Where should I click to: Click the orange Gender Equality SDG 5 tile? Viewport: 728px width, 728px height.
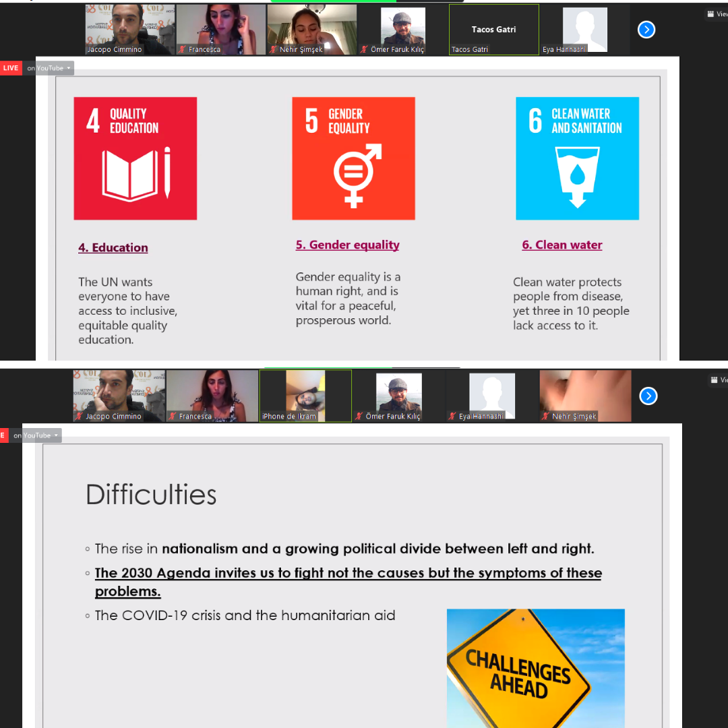click(353, 158)
